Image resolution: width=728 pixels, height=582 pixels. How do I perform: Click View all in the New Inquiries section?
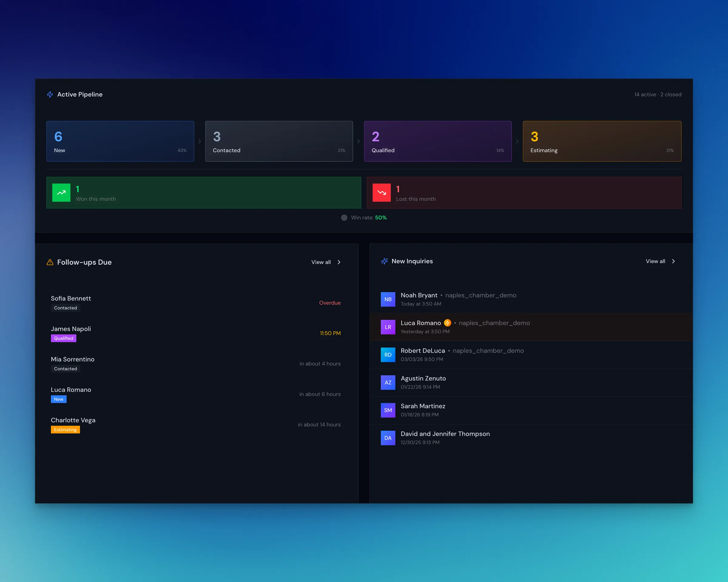[x=655, y=261]
